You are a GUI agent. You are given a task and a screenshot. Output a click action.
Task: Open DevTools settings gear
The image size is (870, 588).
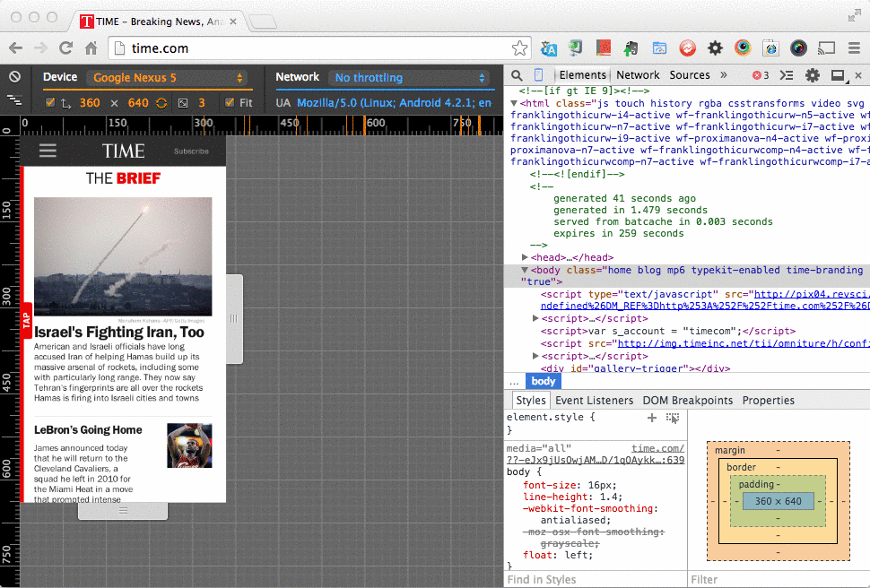812,75
